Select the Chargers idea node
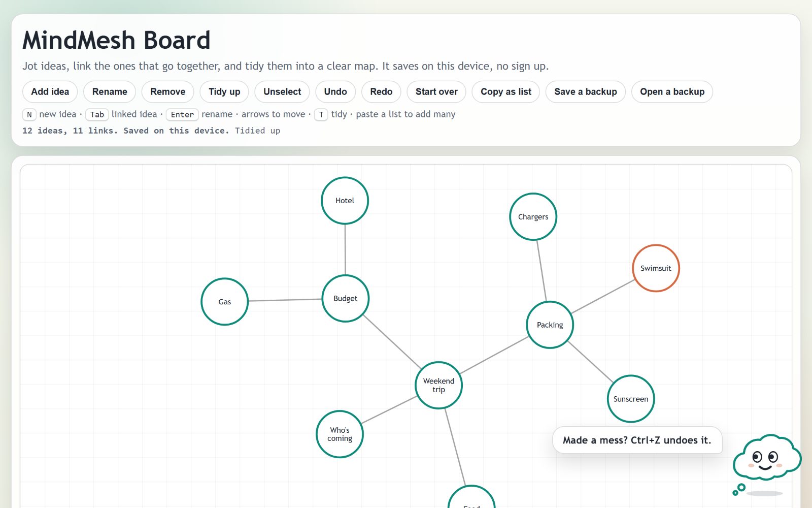Screen dimensions: 812x508 tap(533, 217)
